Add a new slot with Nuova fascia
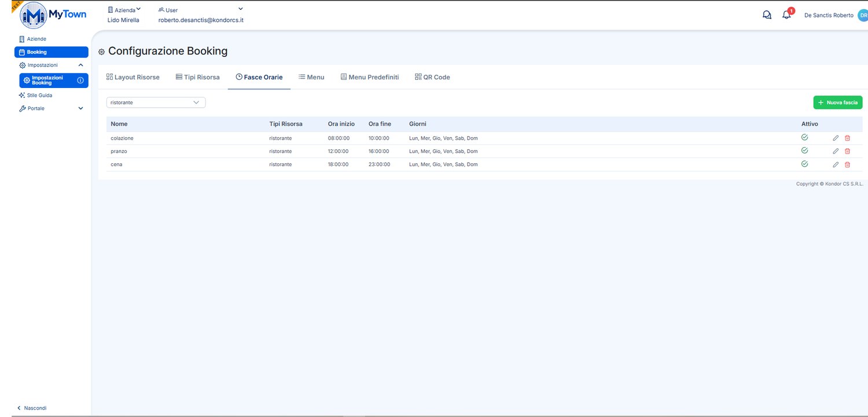This screenshot has width=868, height=417. [837, 103]
